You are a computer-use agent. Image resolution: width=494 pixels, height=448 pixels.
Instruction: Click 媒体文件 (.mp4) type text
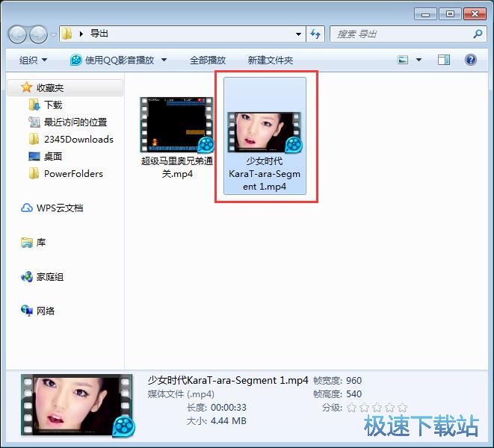coord(181,393)
